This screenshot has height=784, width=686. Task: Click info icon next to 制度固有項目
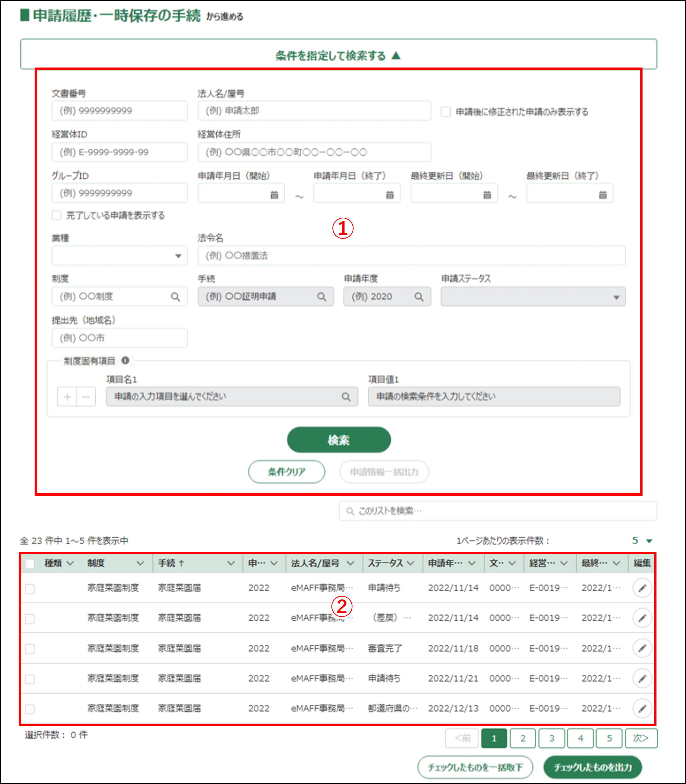click(125, 360)
